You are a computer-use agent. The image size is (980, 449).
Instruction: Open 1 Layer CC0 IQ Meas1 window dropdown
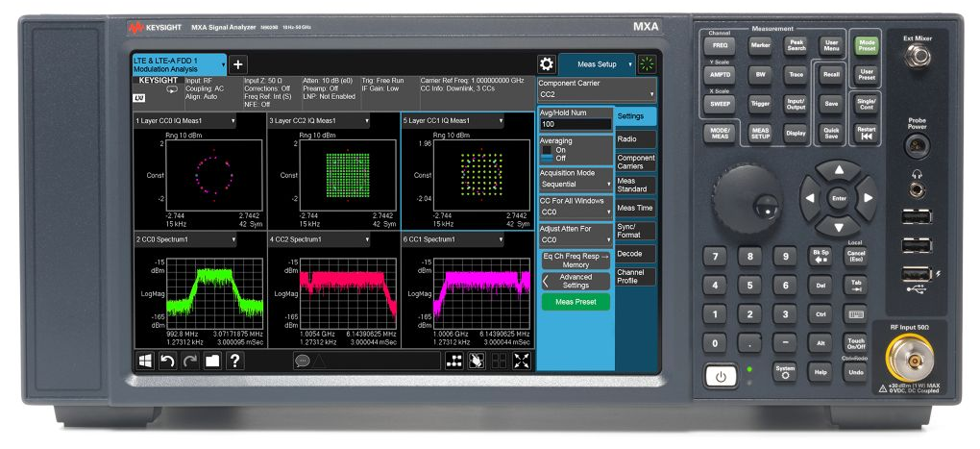pos(185,120)
